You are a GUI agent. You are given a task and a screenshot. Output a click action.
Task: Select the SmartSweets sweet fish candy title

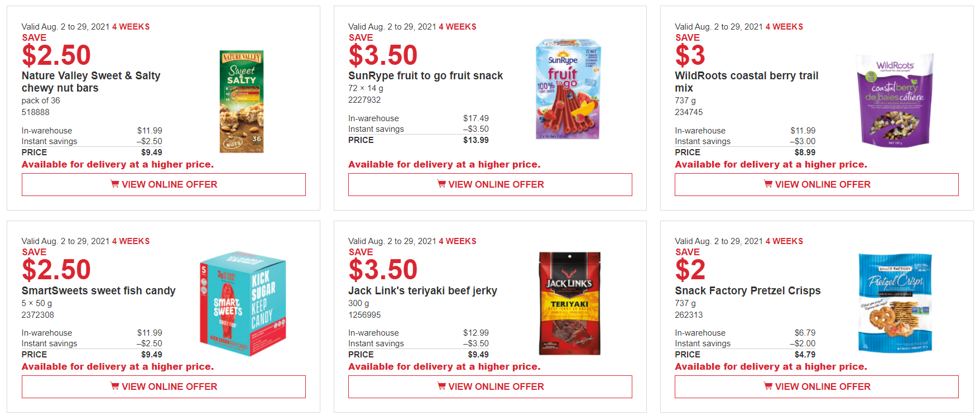tap(98, 291)
